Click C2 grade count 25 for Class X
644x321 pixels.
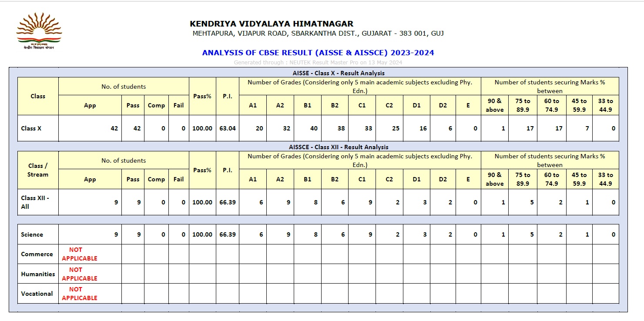[x=396, y=128]
